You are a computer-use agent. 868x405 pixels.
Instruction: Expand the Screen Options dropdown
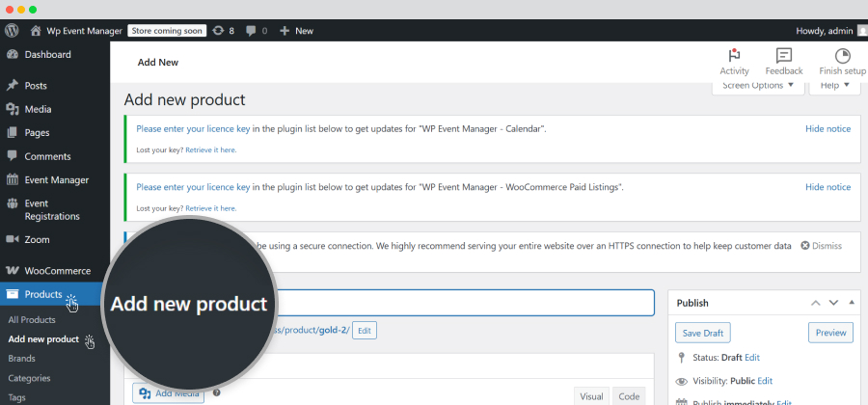(x=758, y=86)
